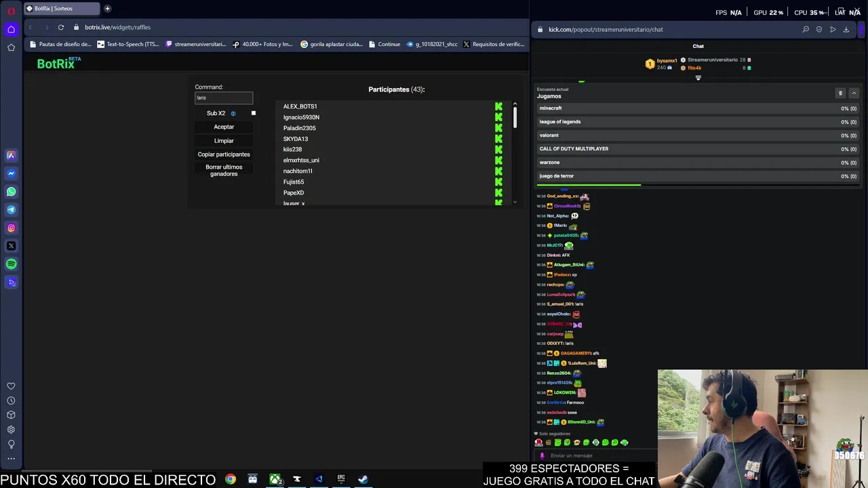Viewport: 868px width, 488px height.
Task: Vote for minecraft in the poll
Action: click(x=698, y=108)
